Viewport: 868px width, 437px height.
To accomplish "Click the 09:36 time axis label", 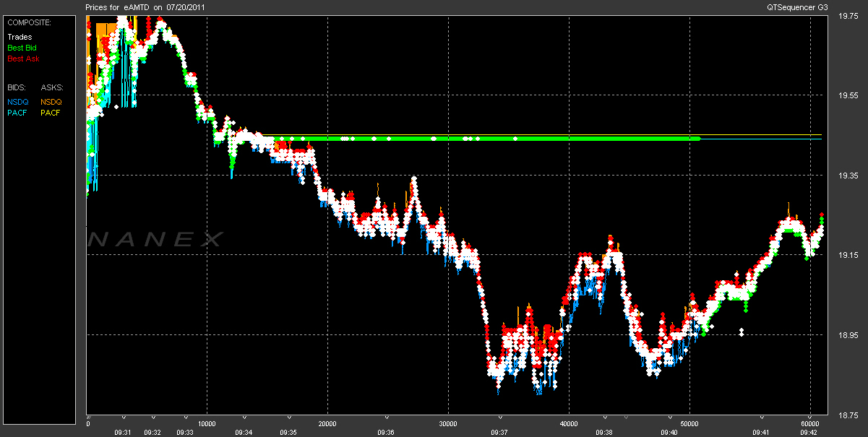I will 386,432.
